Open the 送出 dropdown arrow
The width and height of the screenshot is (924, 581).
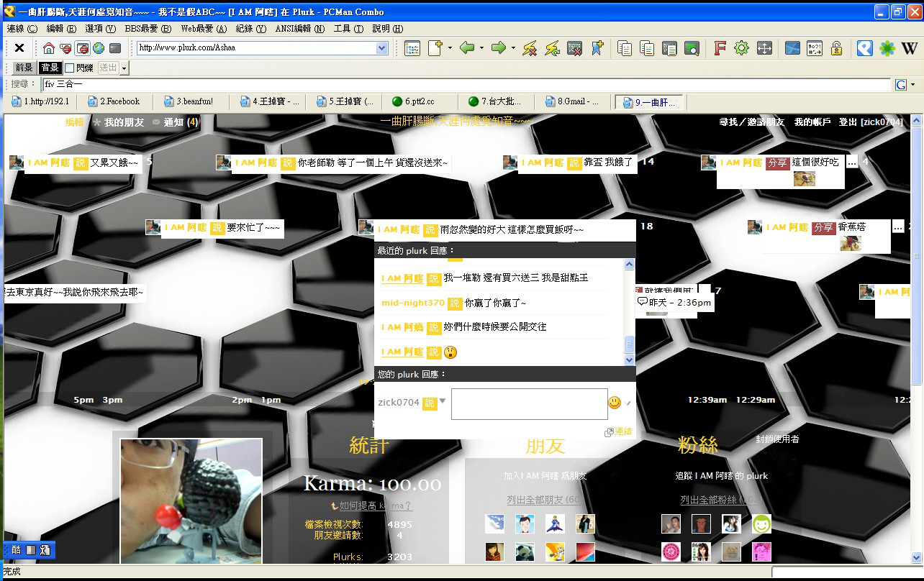tap(124, 68)
